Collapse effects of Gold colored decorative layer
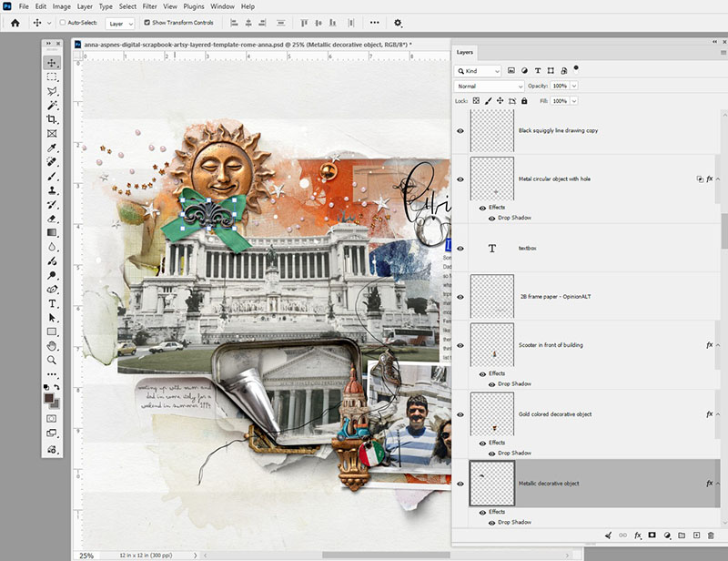The image size is (728, 561). [x=718, y=414]
